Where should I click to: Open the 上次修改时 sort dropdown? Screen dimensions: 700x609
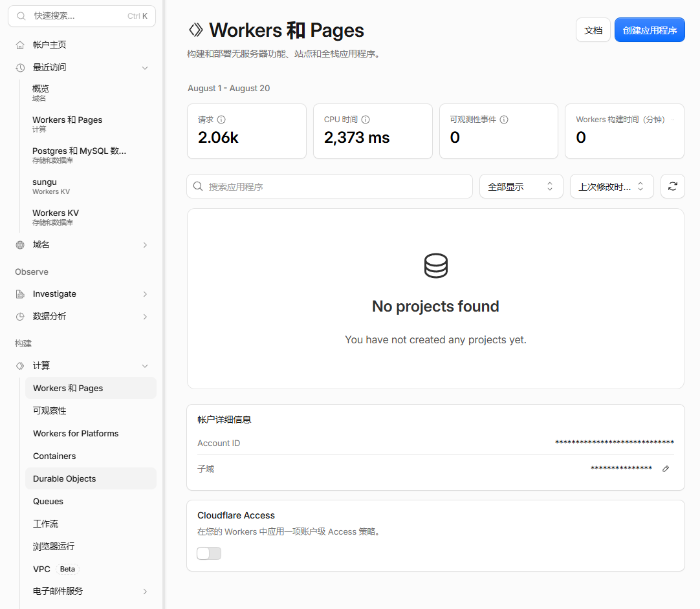click(611, 186)
